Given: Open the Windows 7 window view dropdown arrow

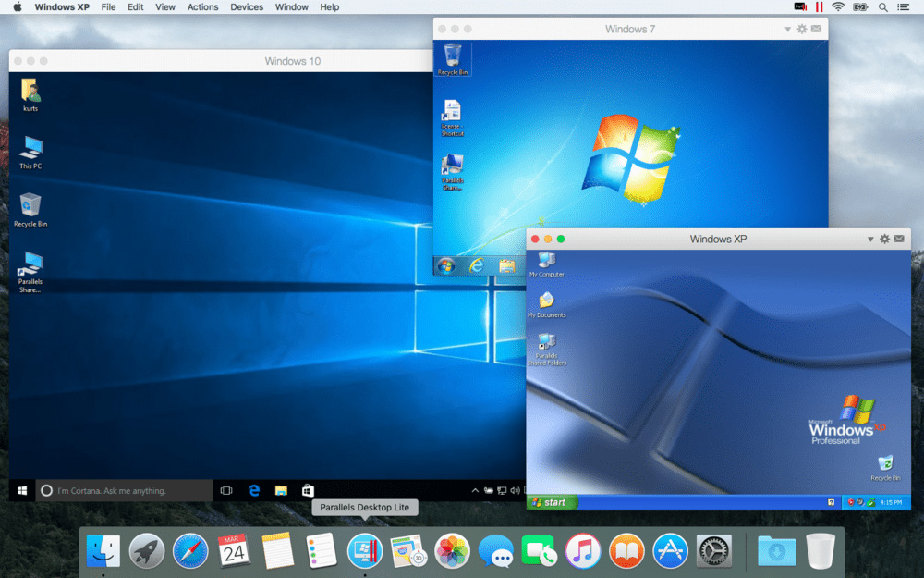Looking at the screenshot, I should point(787,29).
